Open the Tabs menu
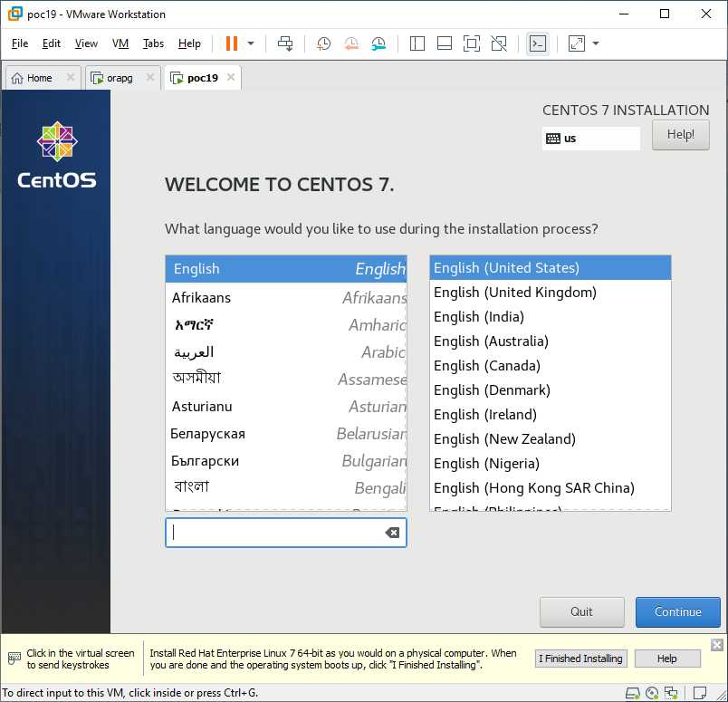The image size is (728, 702). [x=153, y=43]
